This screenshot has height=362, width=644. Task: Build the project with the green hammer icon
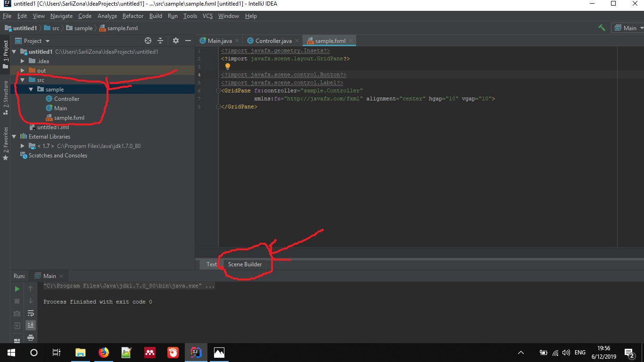coord(602,28)
